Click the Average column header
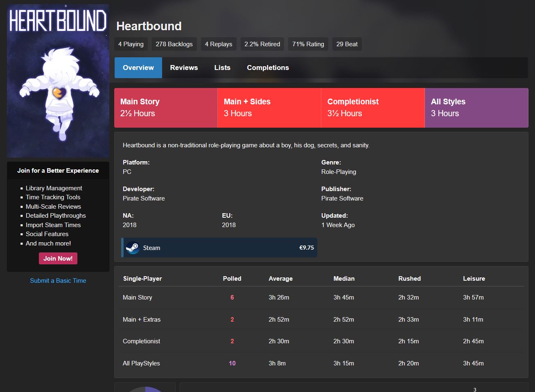The height and width of the screenshot is (392, 535). (280, 279)
